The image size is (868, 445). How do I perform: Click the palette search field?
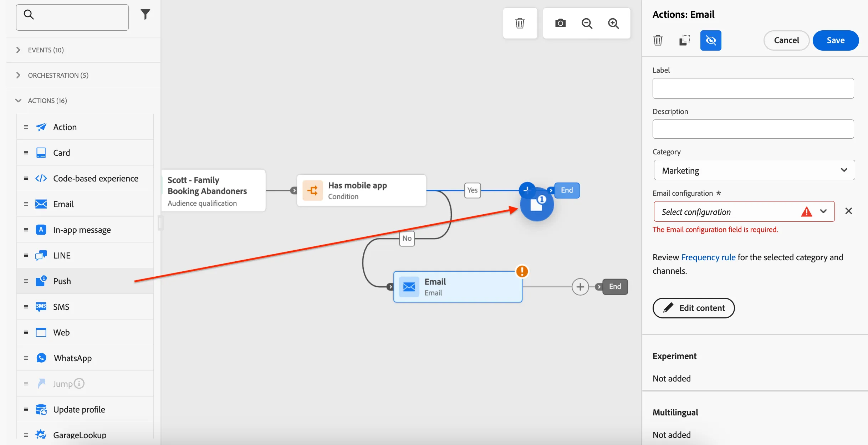[72, 17]
